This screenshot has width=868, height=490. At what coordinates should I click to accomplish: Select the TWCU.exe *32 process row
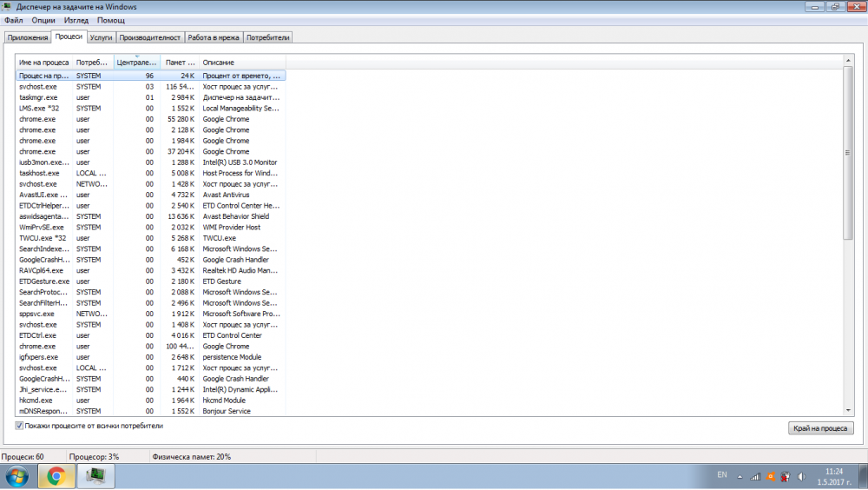pyautogui.click(x=150, y=238)
